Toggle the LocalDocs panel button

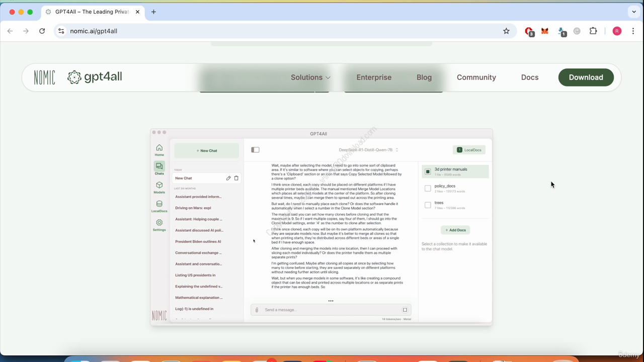coord(469,150)
